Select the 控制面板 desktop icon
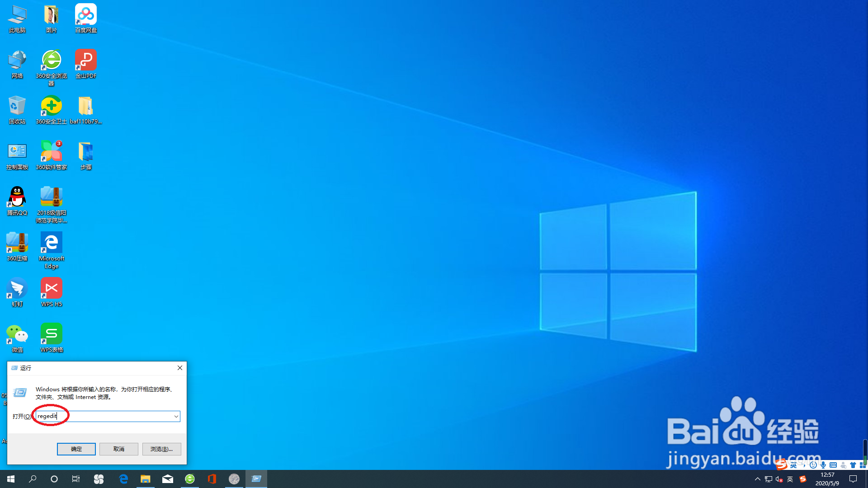 [x=17, y=156]
